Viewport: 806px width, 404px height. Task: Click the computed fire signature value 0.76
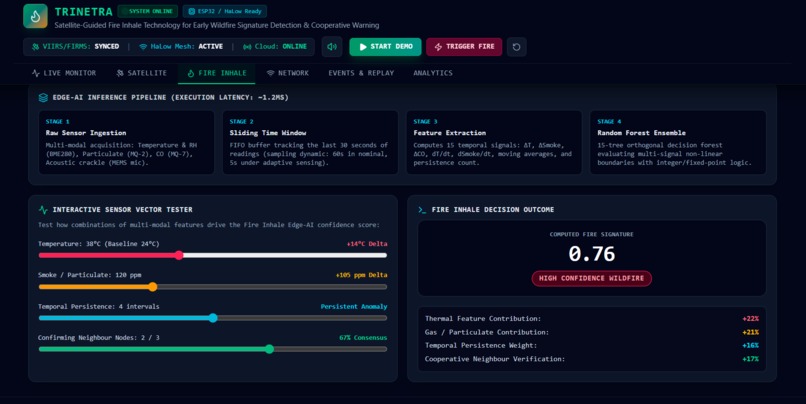click(x=592, y=254)
